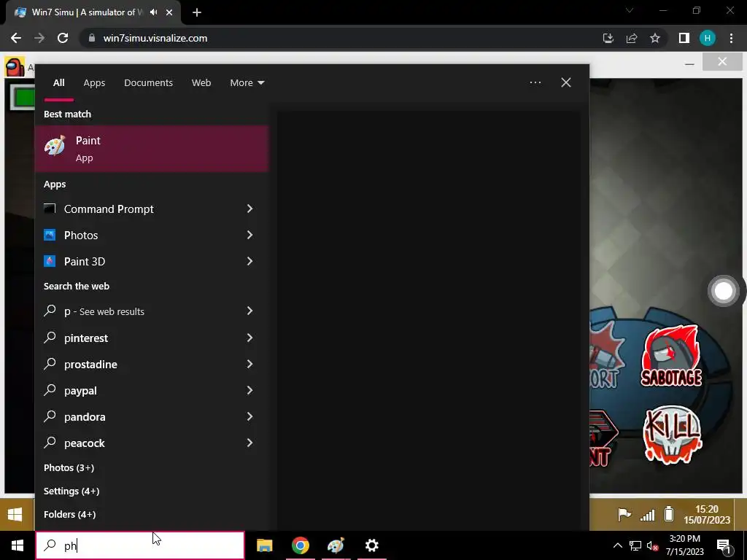Viewport: 747px width, 560px height.
Task: Share this page icon in Chrome
Action: (x=632, y=38)
